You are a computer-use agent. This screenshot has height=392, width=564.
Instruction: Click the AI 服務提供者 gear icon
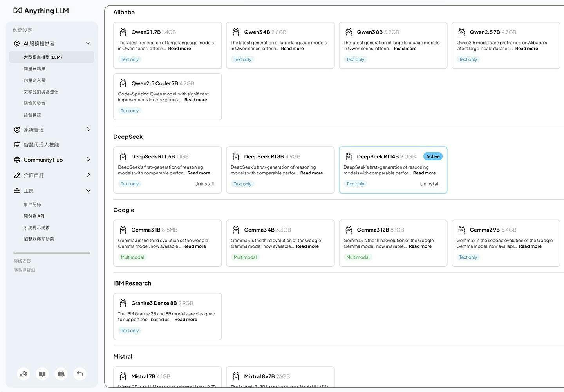(x=17, y=43)
